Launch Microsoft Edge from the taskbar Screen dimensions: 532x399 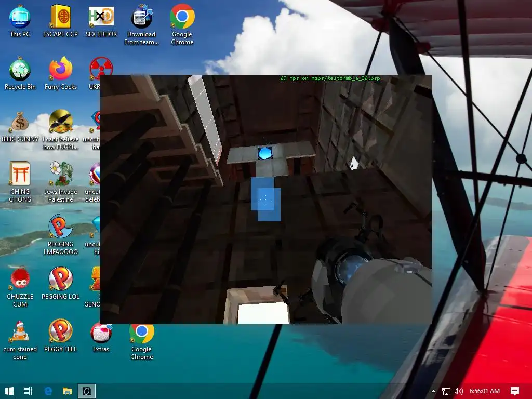pos(48,391)
